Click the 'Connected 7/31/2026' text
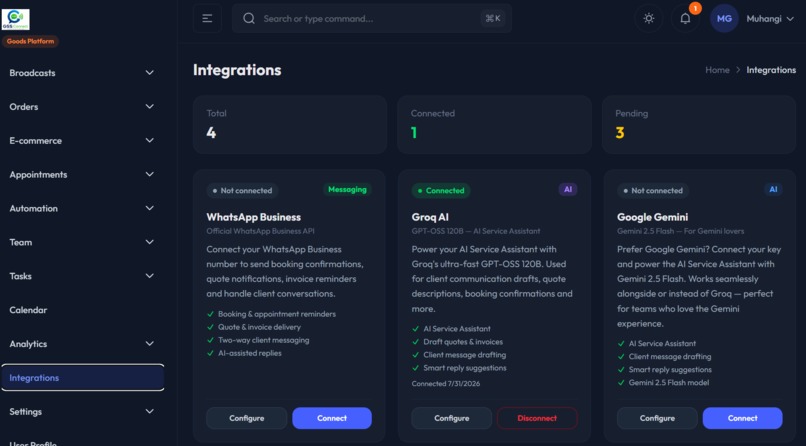The height and width of the screenshot is (446, 806). 446,384
